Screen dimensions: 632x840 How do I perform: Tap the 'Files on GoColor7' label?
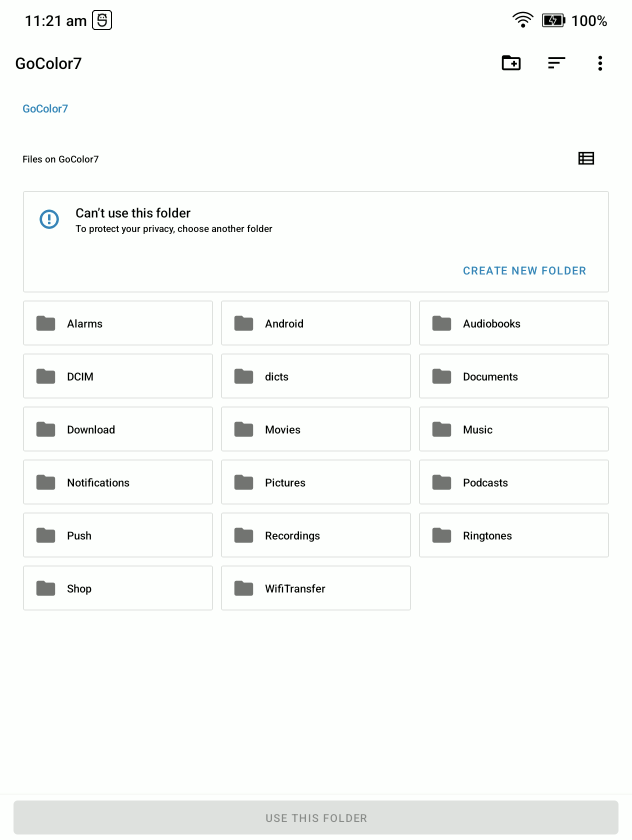pyautogui.click(x=60, y=159)
